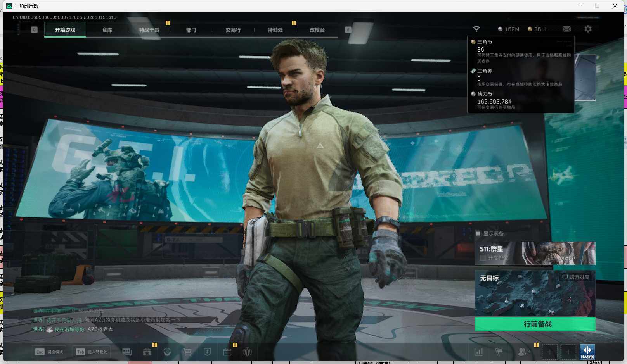The height and width of the screenshot is (364, 627).
Task: Open the 交易行 tab
Action: (233, 30)
